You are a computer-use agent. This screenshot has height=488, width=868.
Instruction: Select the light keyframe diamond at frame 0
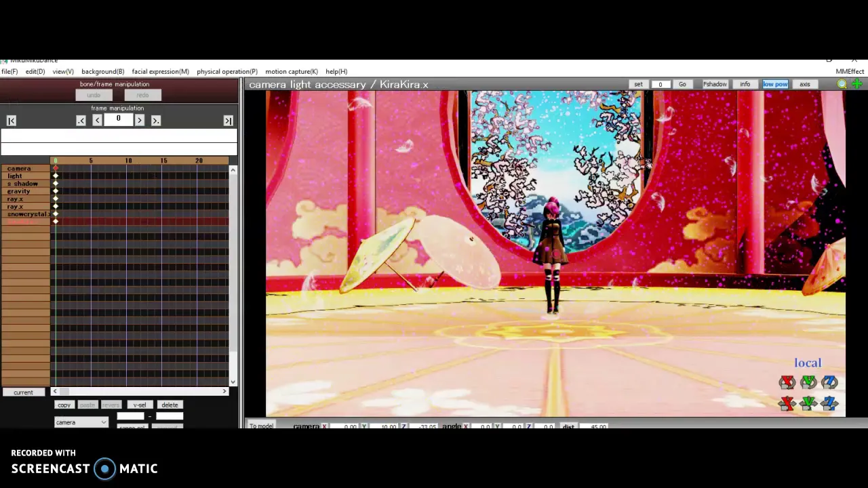click(x=56, y=176)
